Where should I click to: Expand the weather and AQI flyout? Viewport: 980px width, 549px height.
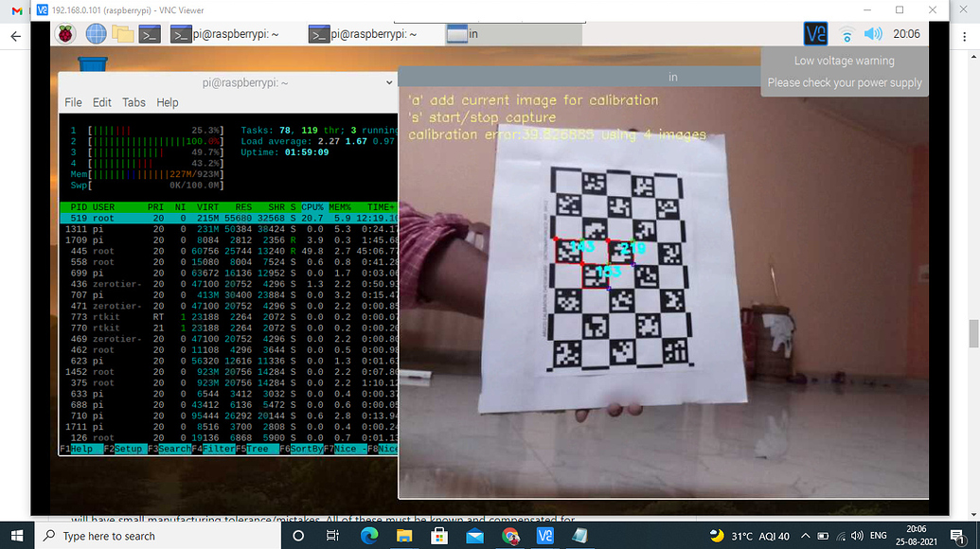click(x=751, y=537)
